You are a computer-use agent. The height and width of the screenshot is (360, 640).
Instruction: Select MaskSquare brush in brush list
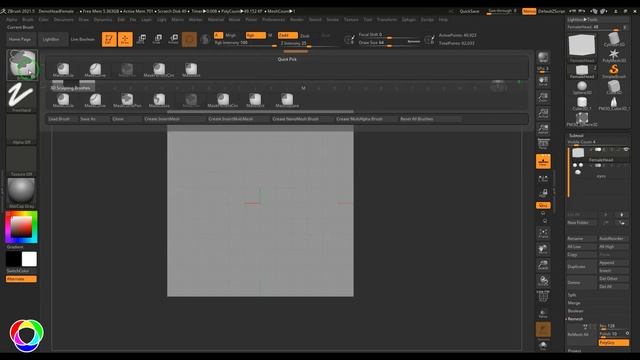pyautogui.click(x=287, y=100)
